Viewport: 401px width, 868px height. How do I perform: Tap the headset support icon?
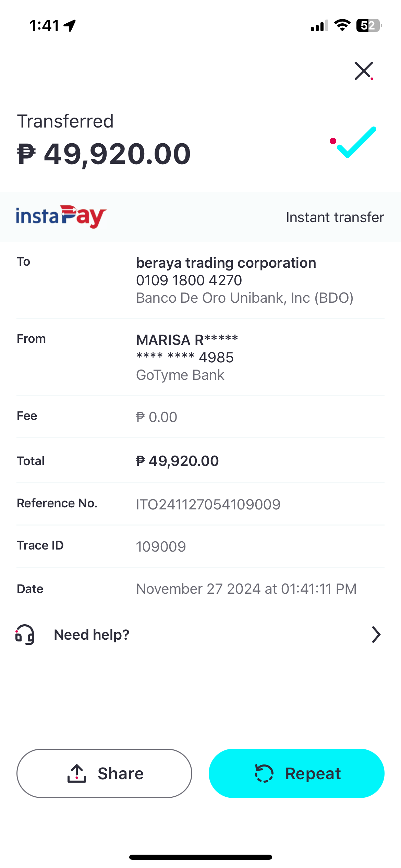coord(25,635)
